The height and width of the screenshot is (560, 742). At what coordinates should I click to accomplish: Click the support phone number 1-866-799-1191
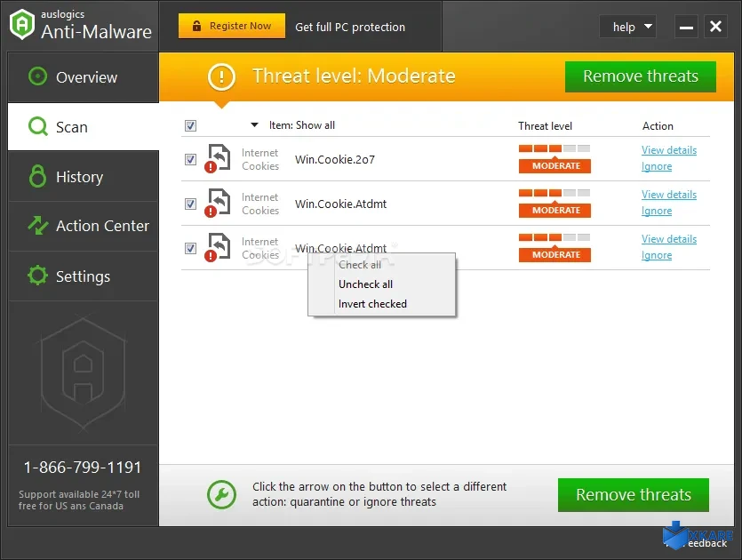tap(83, 468)
